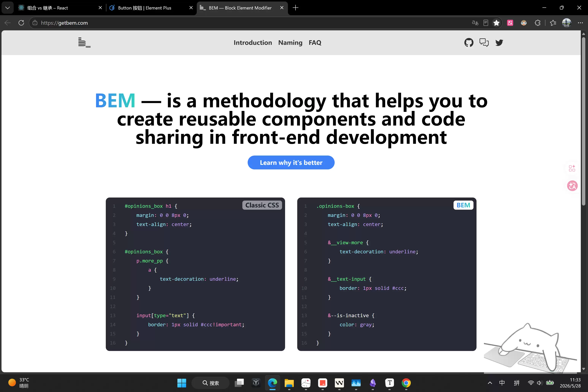This screenshot has height=392, width=588.
Task: Click the address bar with getbem.com
Action: [x=250, y=23]
